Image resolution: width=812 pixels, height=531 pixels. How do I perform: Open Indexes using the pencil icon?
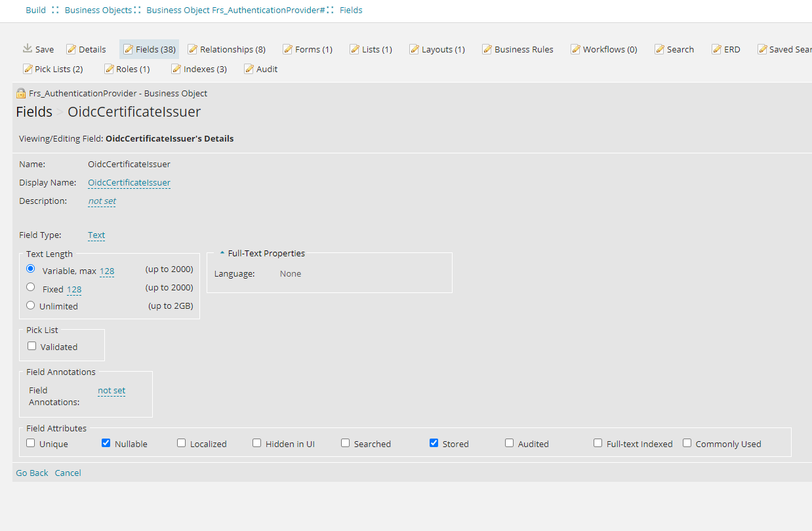click(176, 68)
